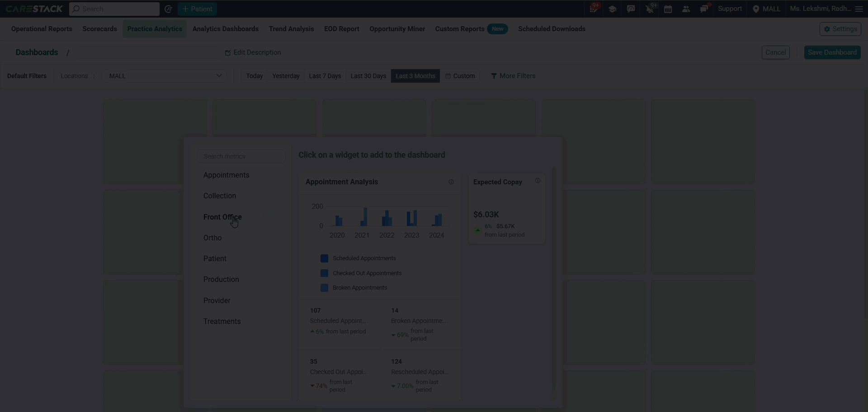Open the calendar scheduler icon
The width and height of the screenshot is (868, 412).
[668, 9]
